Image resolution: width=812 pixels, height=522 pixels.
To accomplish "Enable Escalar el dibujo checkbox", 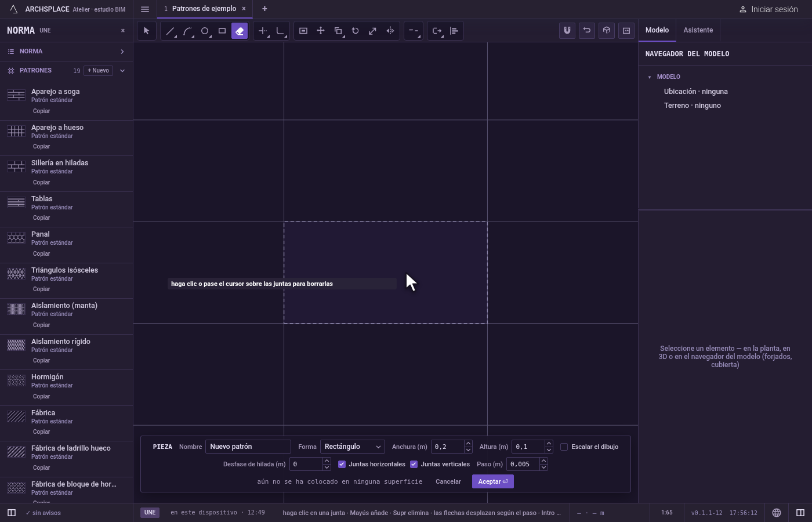I will 564,447.
